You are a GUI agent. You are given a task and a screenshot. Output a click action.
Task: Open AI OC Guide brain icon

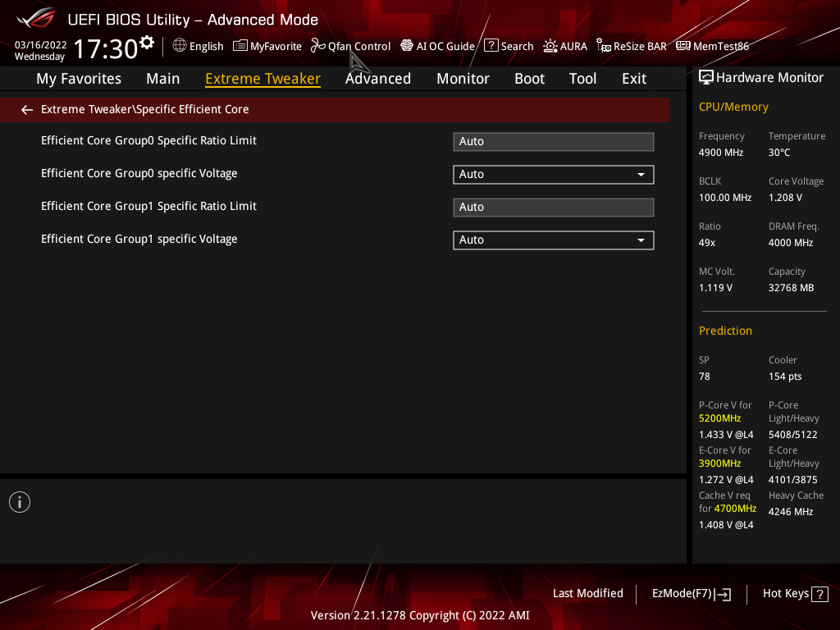click(x=407, y=46)
